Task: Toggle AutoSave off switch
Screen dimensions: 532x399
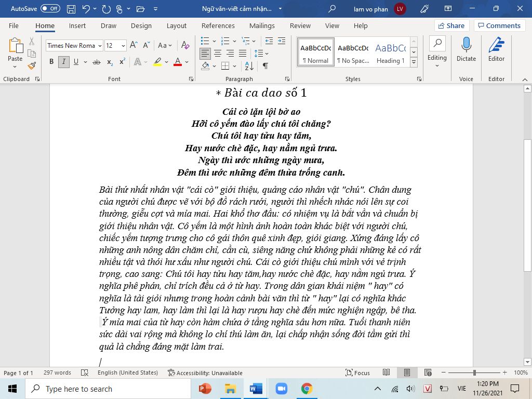Action: click(50, 8)
